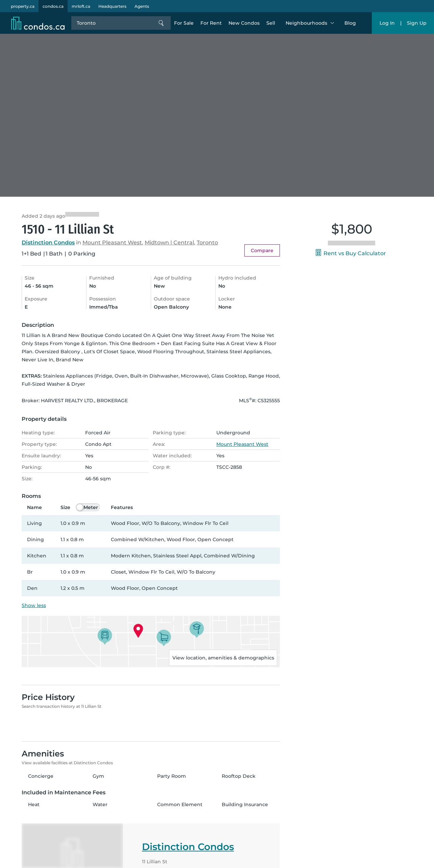This screenshot has width=434, height=868.
Task: Open the New Condos menu item
Action: [244, 23]
